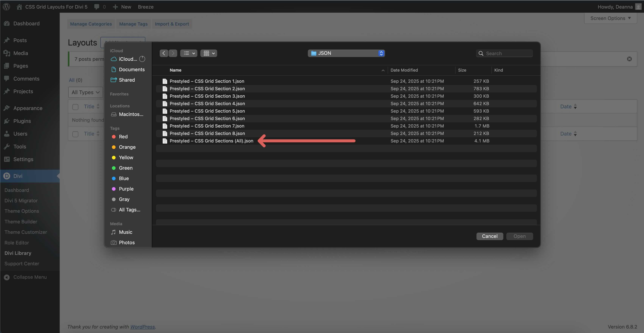Open iCloud Drive in dialog sidebar
Screen dimensions: 644x333
click(x=128, y=59)
